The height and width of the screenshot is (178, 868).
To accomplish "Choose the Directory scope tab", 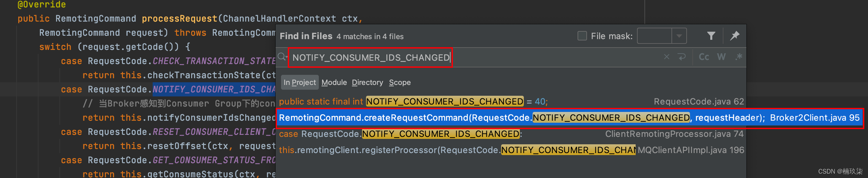I will click(x=367, y=82).
